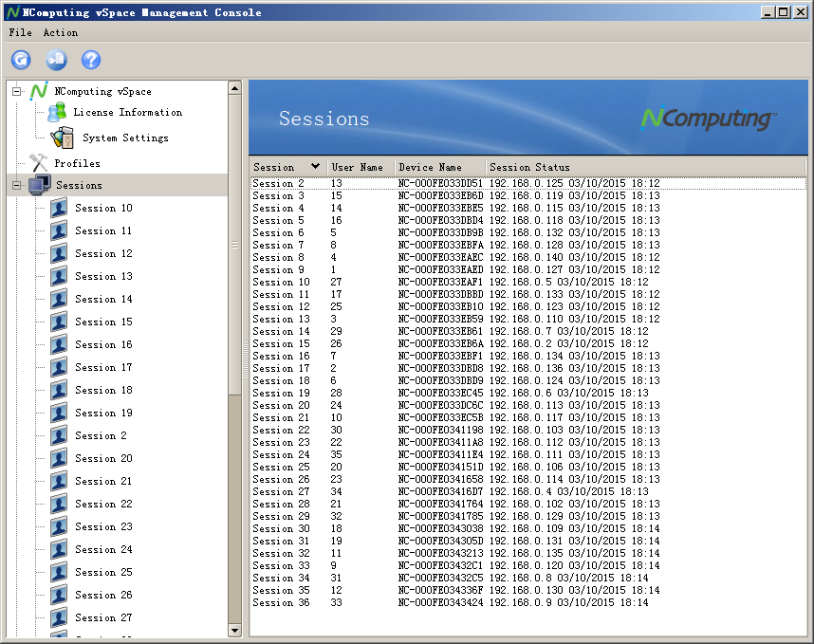
Task: Click the refresh toolbar icon
Action: point(21,60)
